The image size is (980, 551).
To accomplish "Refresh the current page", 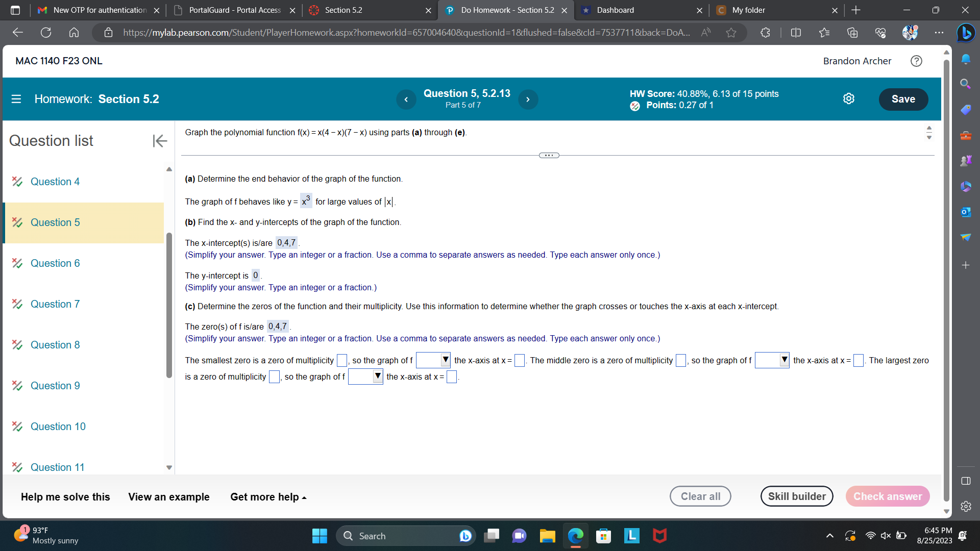I will point(46,32).
